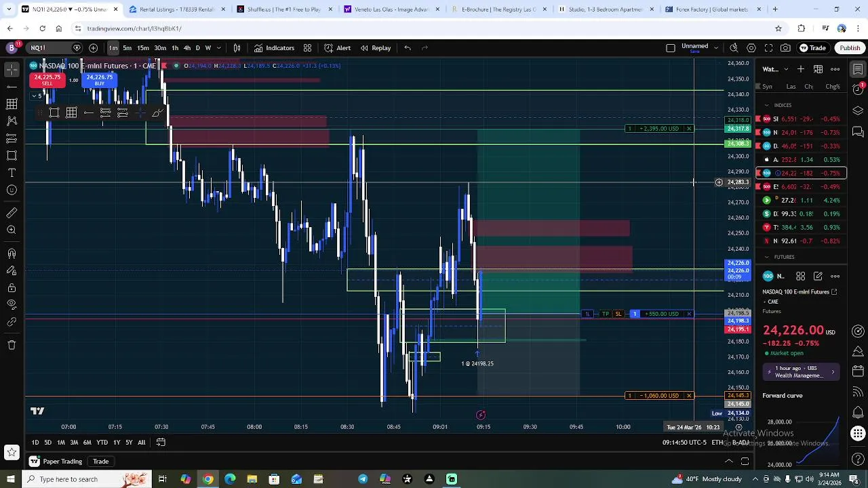This screenshot has height=488, width=868.
Task: Close the +2,395.00 USD take profit line
Action: [689, 129]
